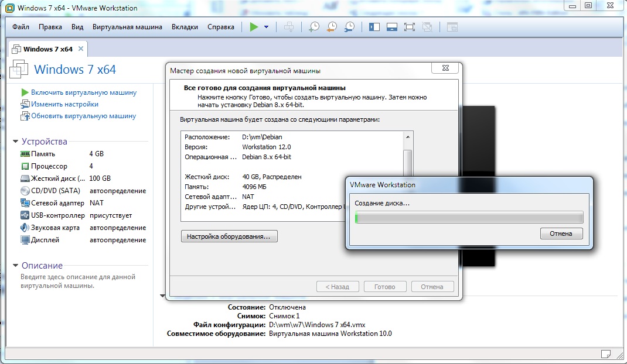Open the Вид menu
Viewport: 627px width, 364px height.
click(77, 27)
